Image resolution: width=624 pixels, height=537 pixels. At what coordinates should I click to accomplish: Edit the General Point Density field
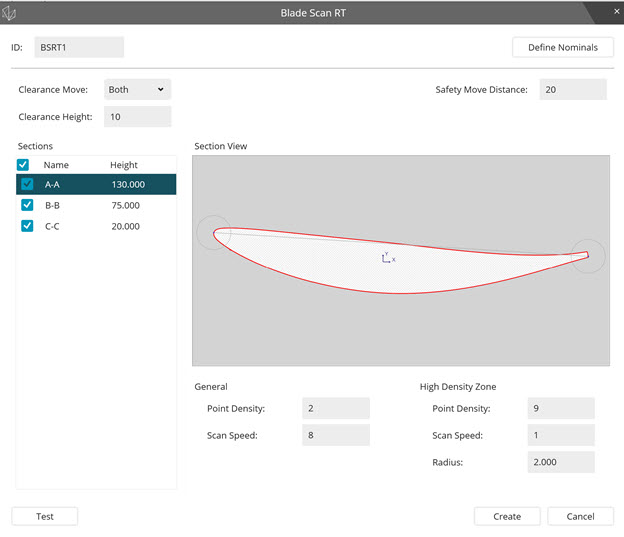coord(335,408)
